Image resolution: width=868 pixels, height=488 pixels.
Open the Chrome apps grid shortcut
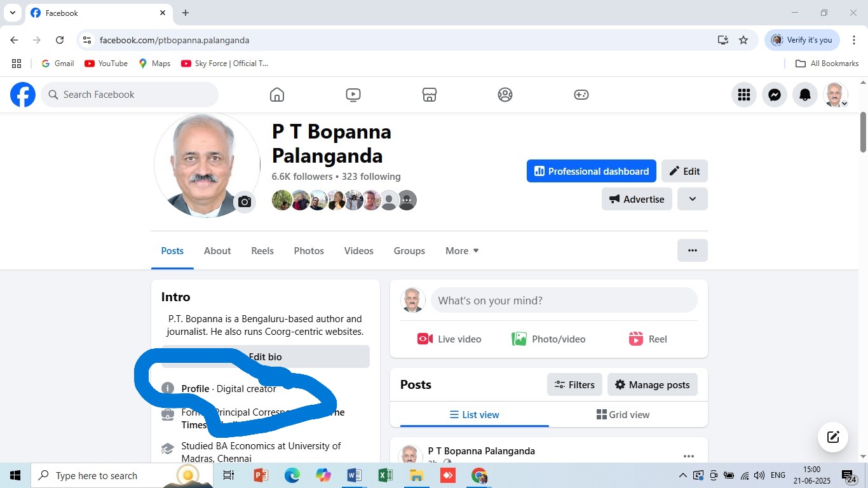point(17,64)
